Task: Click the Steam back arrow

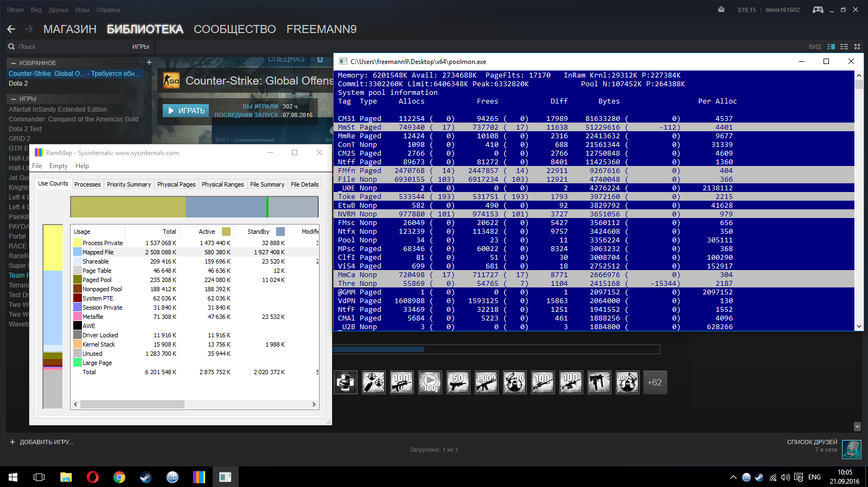Action: click(11, 29)
